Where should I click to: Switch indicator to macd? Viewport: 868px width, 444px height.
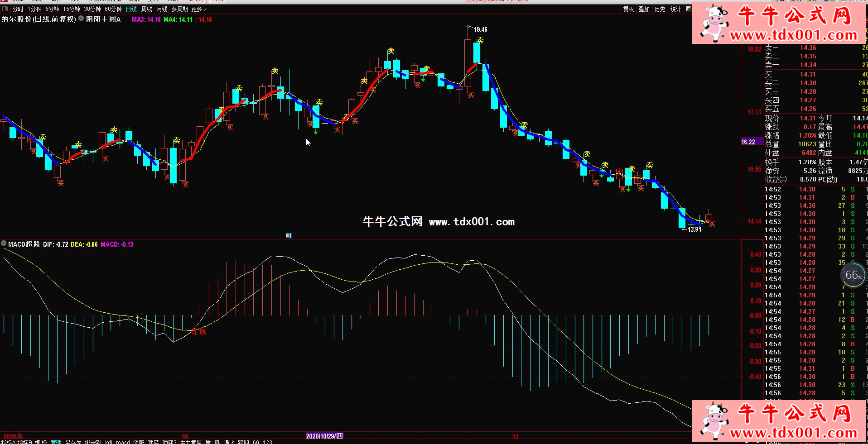(123, 442)
